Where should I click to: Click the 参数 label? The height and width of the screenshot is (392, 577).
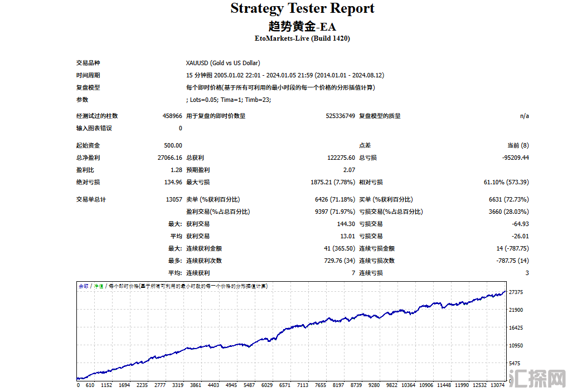point(82,100)
